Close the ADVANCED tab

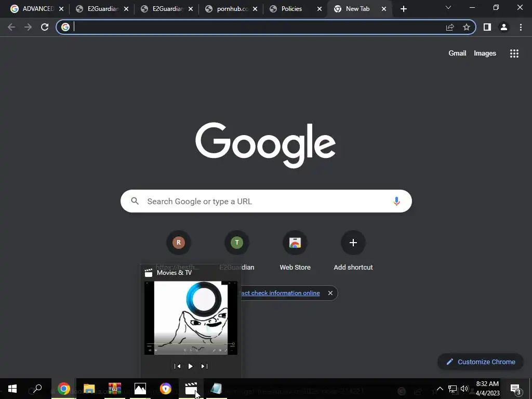61,9
